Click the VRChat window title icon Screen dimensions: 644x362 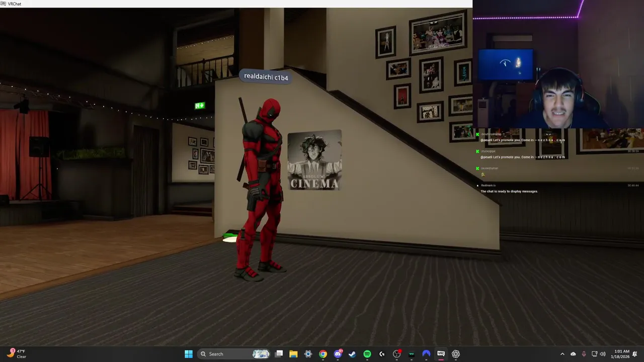coord(4,4)
